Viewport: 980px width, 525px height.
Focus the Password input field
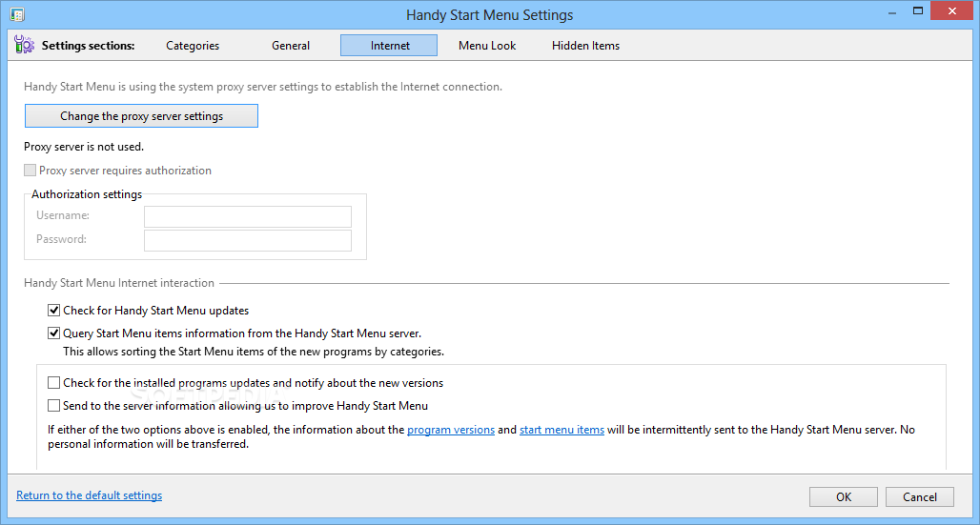248,240
